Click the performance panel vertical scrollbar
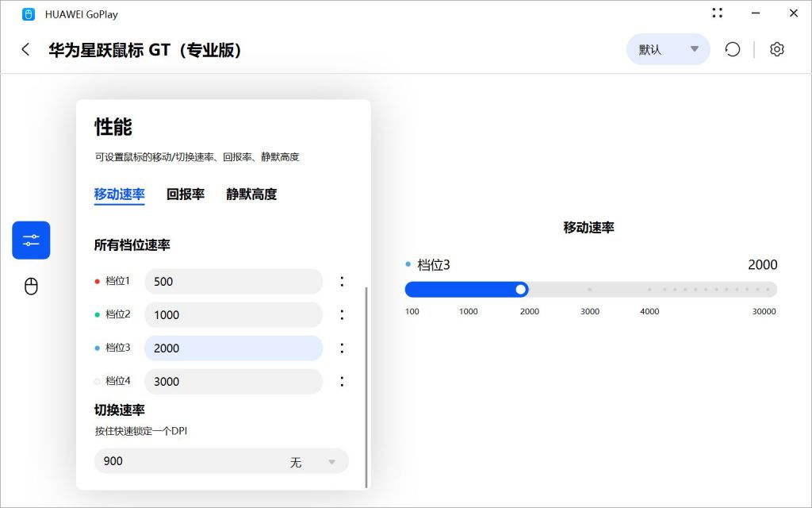Image resolution: width=812 pixels, height=508 pixels. [x=366, y=387]
